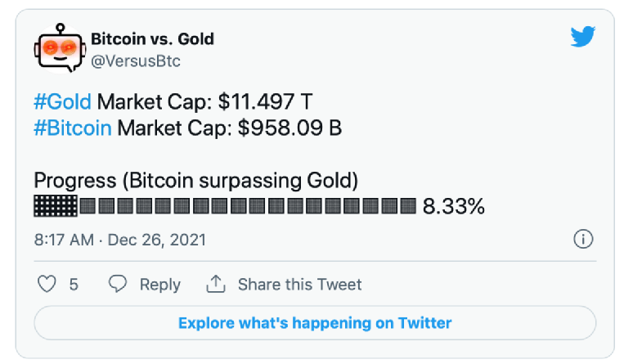Click Explore what's happening on Twitter
This screenshot has width=633, height=364.
(315, 323)
